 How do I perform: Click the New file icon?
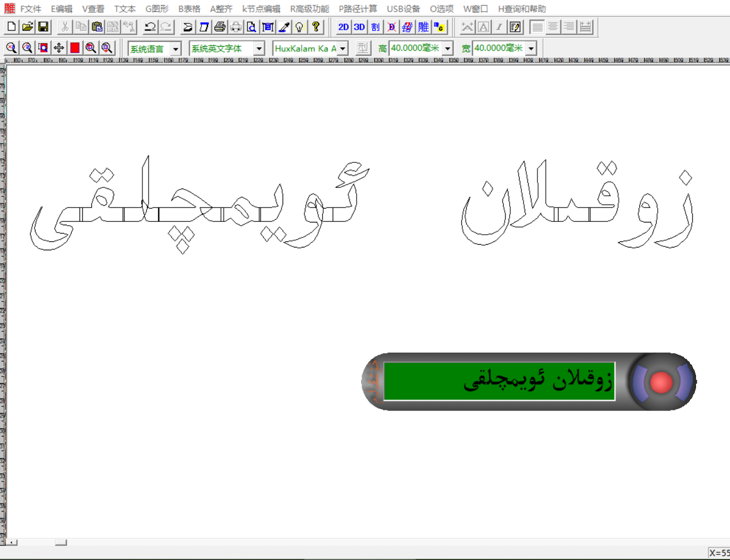pos(11,27)
